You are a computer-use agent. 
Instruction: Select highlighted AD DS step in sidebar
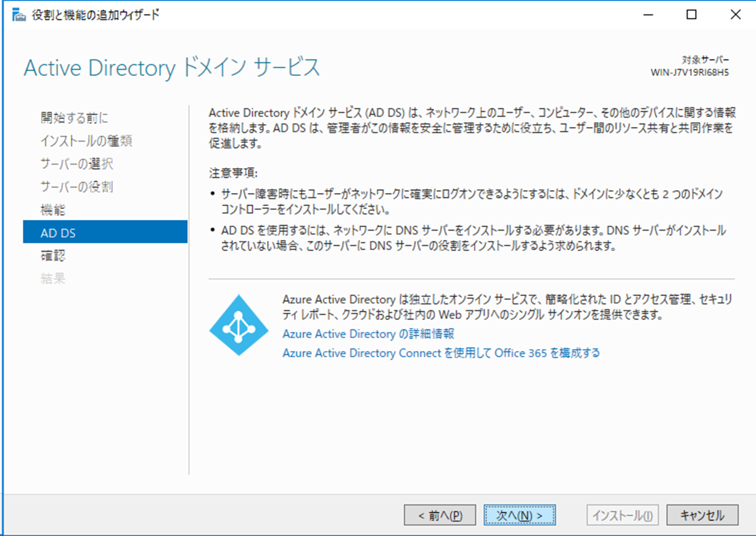(x=105, y=232)
